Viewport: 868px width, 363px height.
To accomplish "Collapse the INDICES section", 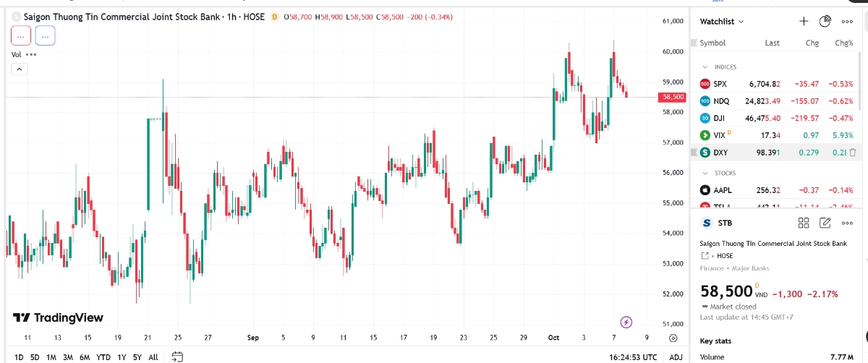I will pos(705,67).
